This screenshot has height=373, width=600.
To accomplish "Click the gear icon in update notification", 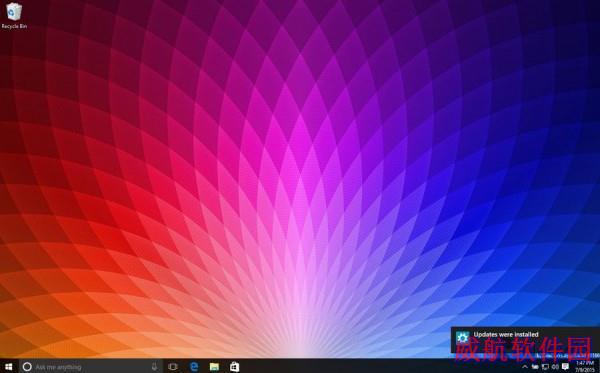I will coord(462,338).
